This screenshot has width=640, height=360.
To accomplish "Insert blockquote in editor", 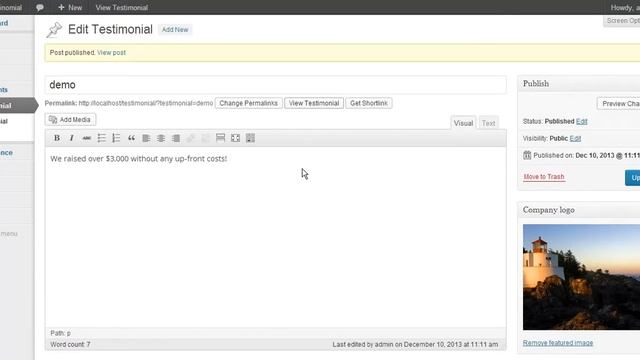I will point(131,138).
